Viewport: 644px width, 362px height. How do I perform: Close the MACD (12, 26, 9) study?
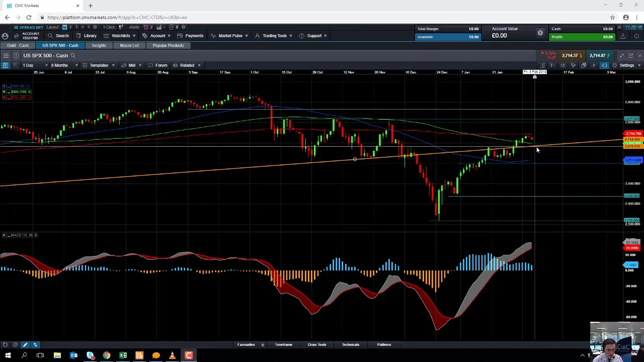(x=4, y=235)
